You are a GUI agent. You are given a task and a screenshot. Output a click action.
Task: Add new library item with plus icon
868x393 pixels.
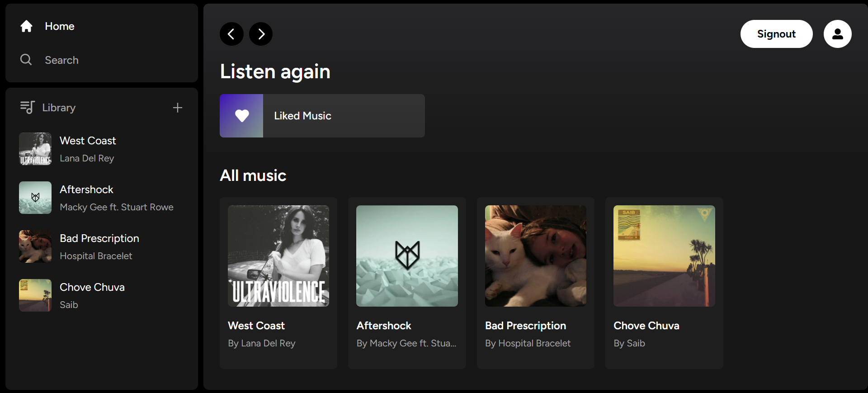pyautogui.click(x=177, y=108)
